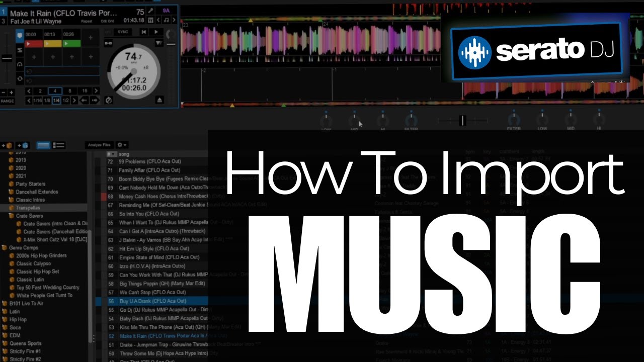Select song '99 Problems (CFLO Aca Out)'
The width and height of the screenshot is (644, 362).
[149, 162]
